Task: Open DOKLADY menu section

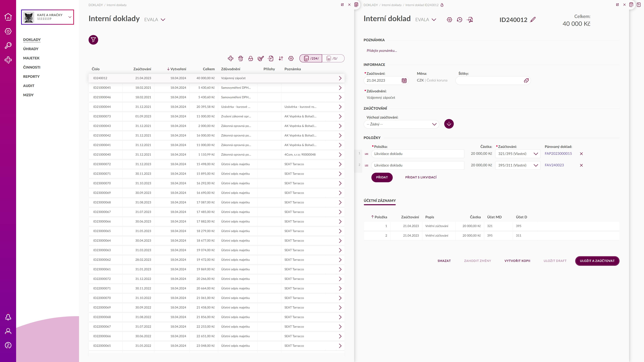Action: [32, 40]
